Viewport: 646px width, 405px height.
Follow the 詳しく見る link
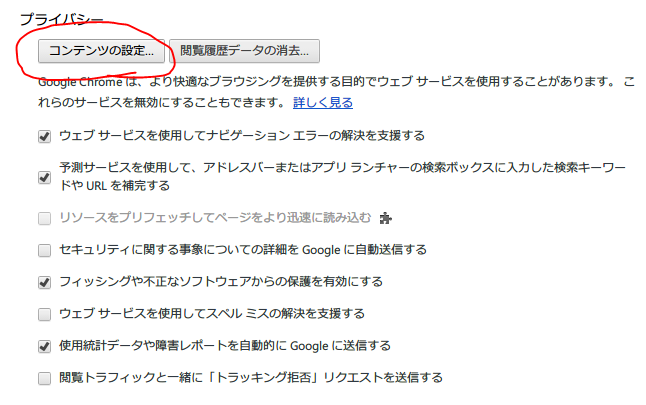pyautogui.click(x=323, y=102)
